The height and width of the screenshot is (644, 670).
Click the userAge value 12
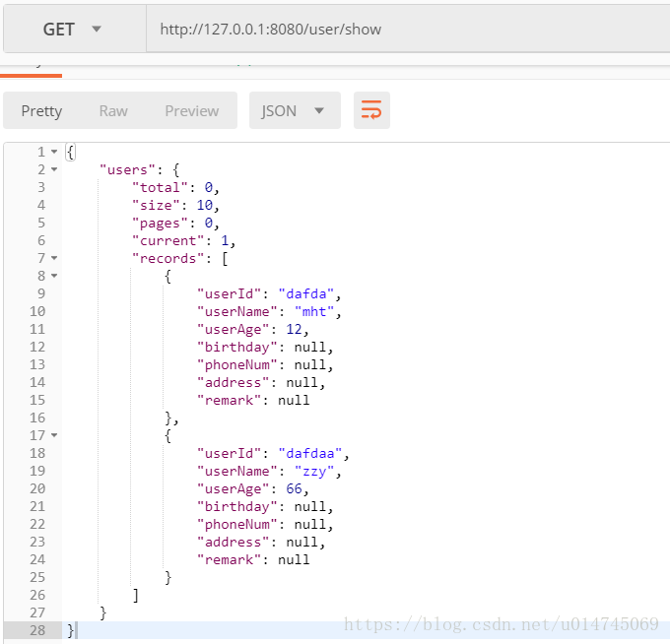tap(294, 329)
